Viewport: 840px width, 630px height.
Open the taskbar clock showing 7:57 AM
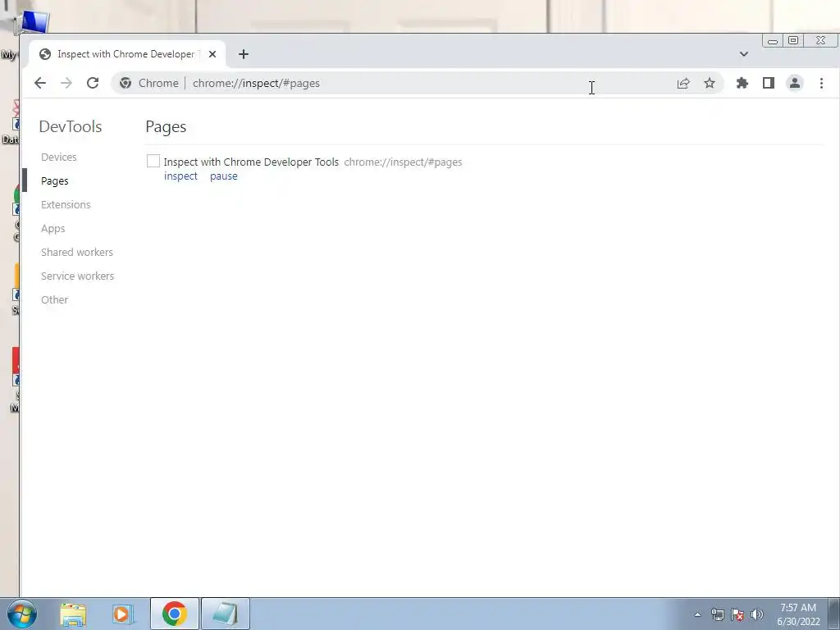[x=798, y=614]
